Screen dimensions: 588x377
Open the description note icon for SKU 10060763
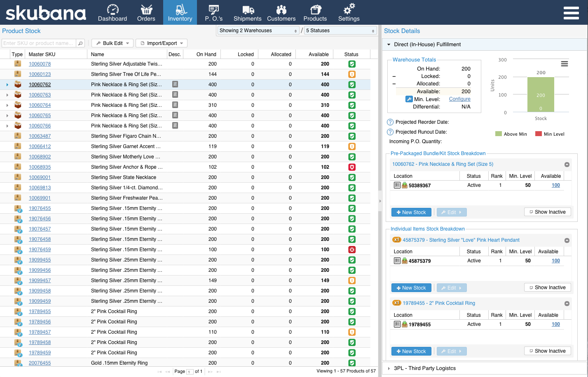click(x=175, y=94)
